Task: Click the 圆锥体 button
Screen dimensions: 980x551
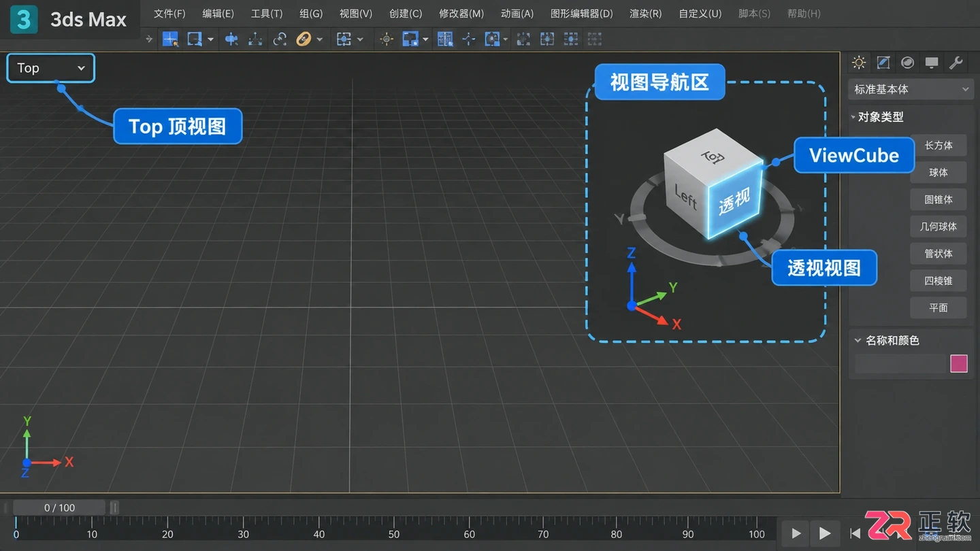Action: coord(938,199)
